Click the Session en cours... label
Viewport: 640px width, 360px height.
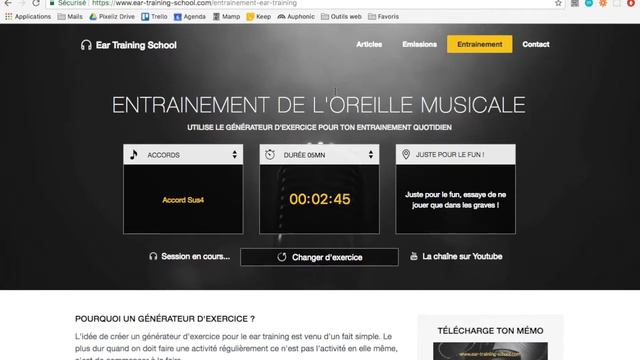[x=196, y=256]
